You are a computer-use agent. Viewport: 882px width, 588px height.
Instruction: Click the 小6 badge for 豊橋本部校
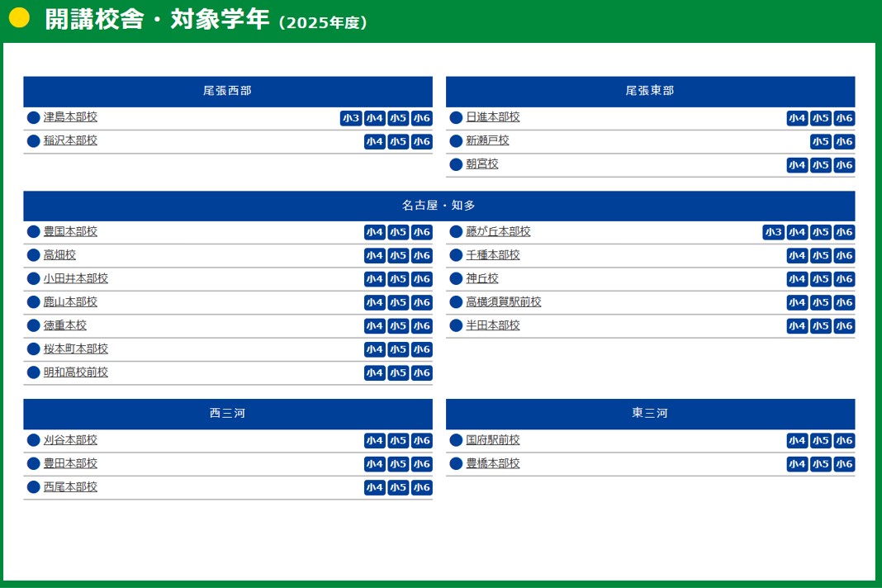point(844,464)
